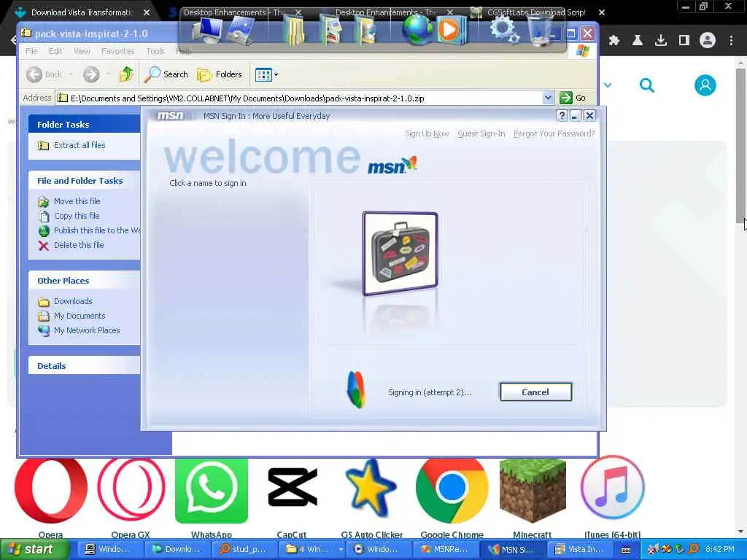Click the Guest Sign-In link
This screenshot has height=560, width=747.
point(481,134)
